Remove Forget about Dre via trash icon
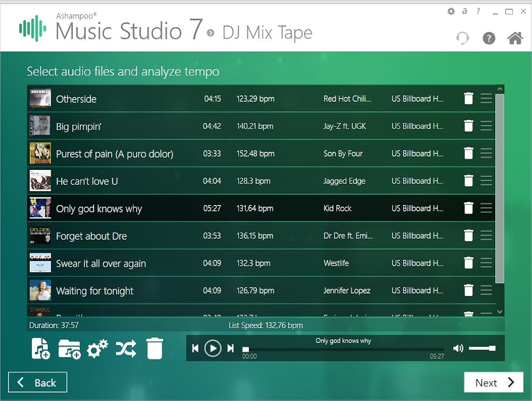 (x=469, y=235)
